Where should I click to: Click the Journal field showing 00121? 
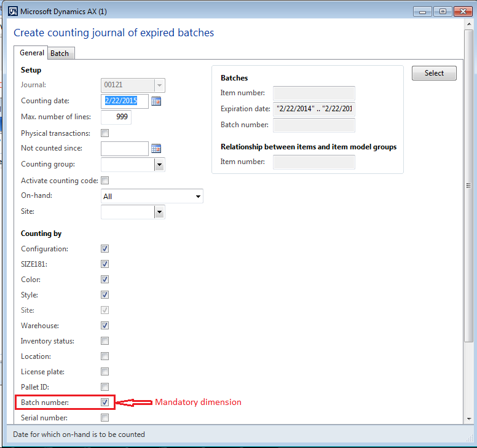click(128, 85)
